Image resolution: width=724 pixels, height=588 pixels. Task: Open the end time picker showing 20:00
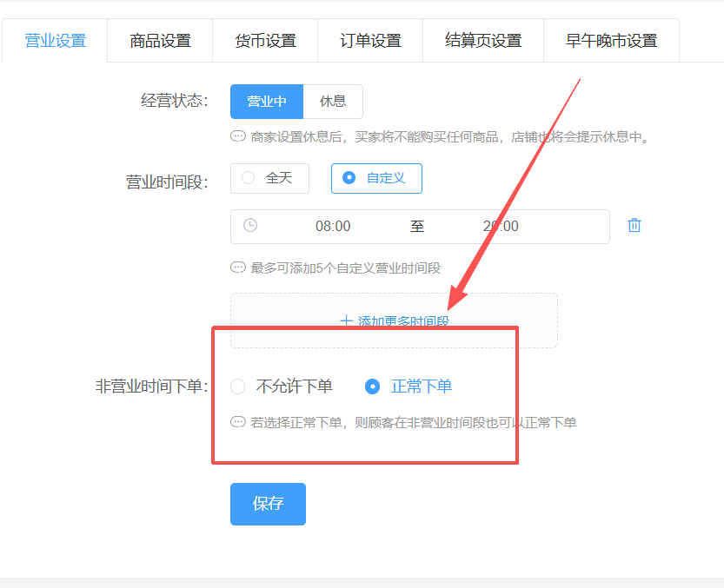tap(501, 227)
